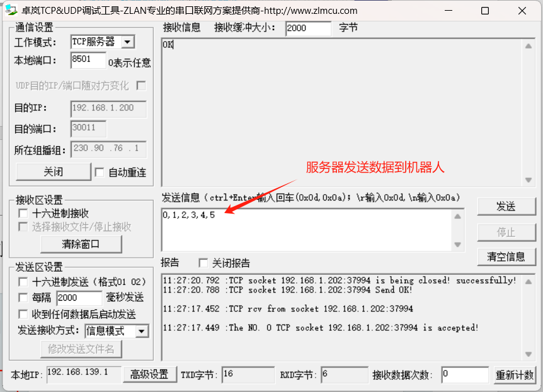
Task: Enable the 自动重连 checkbox
Action: (x=100, y=172)
